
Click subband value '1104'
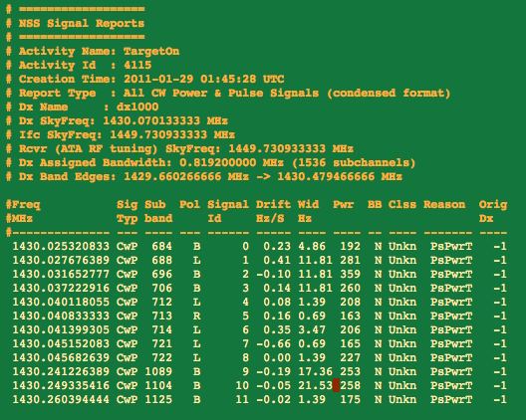pos(158,385)
